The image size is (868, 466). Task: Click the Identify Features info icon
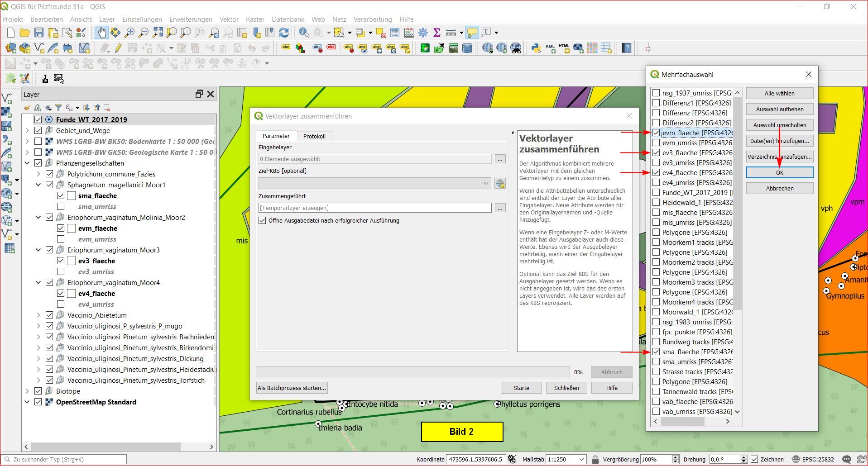click(x=303, y=33)
